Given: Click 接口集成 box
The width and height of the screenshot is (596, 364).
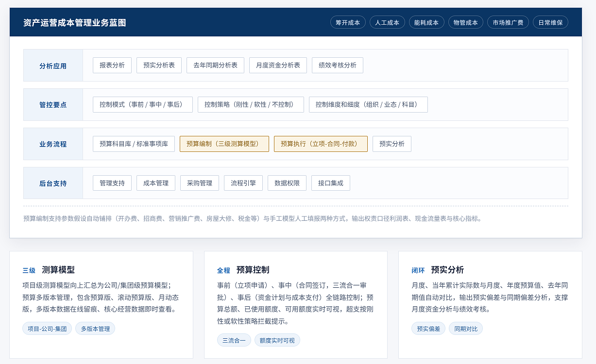Looking at the screenshot, I should (331, 183).
